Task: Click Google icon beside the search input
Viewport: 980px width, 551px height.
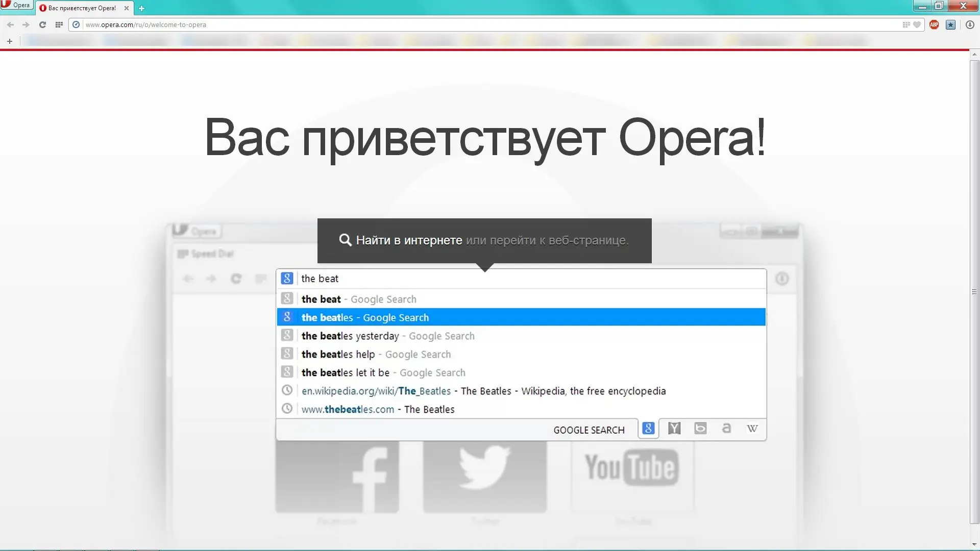Action: [x=287, y=279]
